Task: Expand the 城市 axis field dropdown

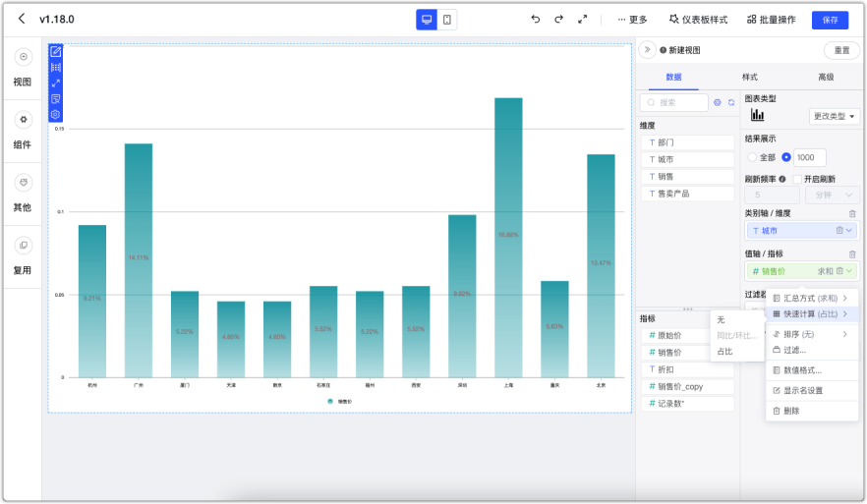Action: [849, 231]
